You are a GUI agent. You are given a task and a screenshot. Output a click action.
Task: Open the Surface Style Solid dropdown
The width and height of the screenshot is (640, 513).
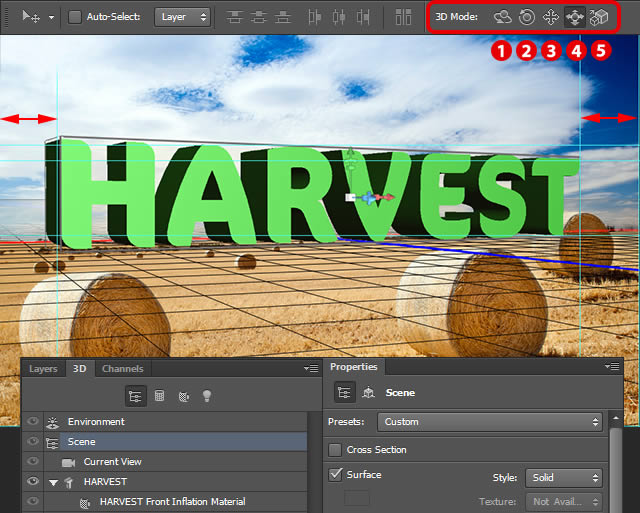(564, 477)
